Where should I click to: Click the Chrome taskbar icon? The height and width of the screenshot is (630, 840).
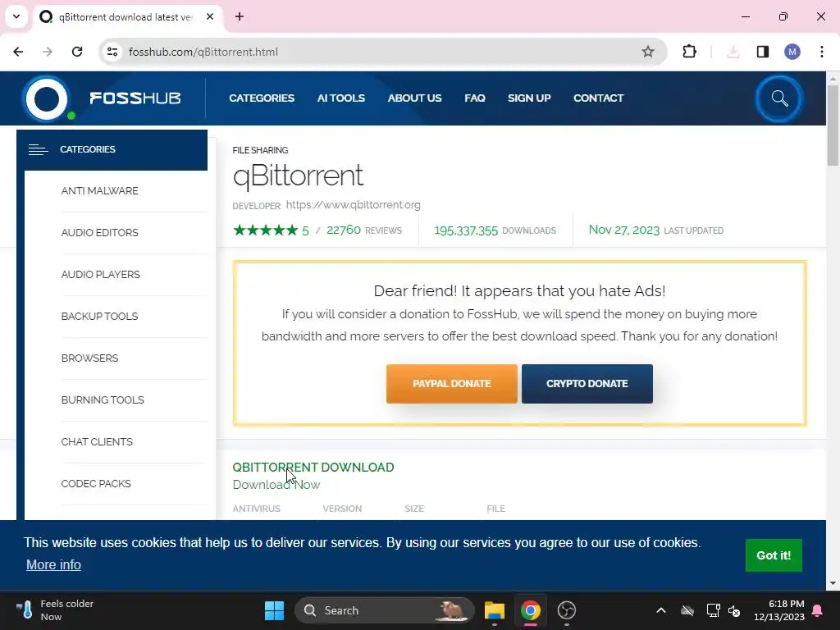(x=531, y=610)
